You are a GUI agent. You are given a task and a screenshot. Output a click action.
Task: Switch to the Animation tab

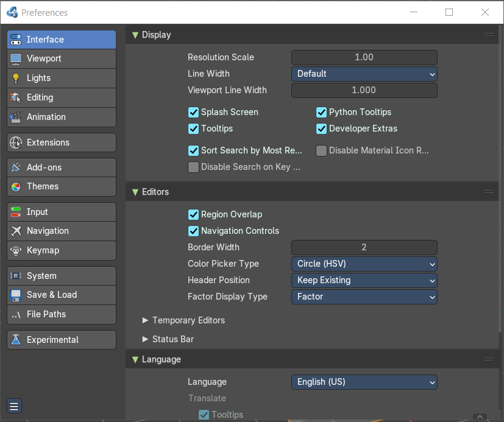point(62,117)
